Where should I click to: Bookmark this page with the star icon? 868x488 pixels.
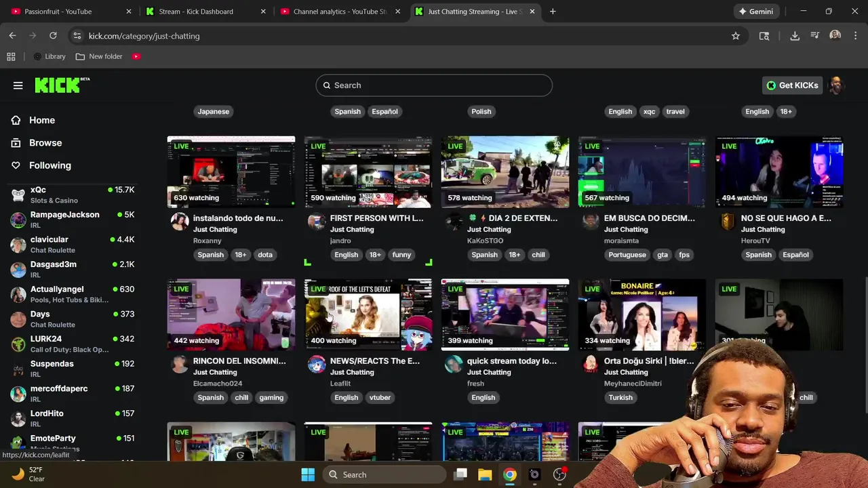(x=736, y=36)
